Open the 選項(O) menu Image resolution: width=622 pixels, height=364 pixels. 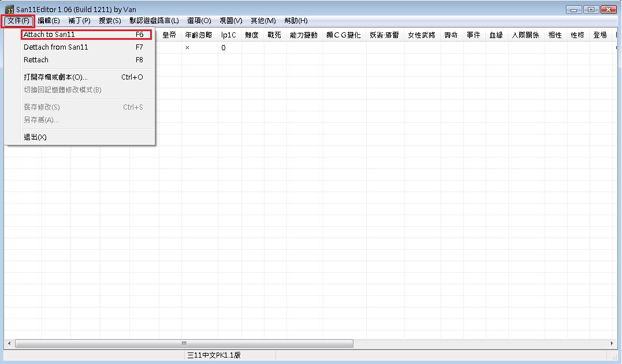199,21
